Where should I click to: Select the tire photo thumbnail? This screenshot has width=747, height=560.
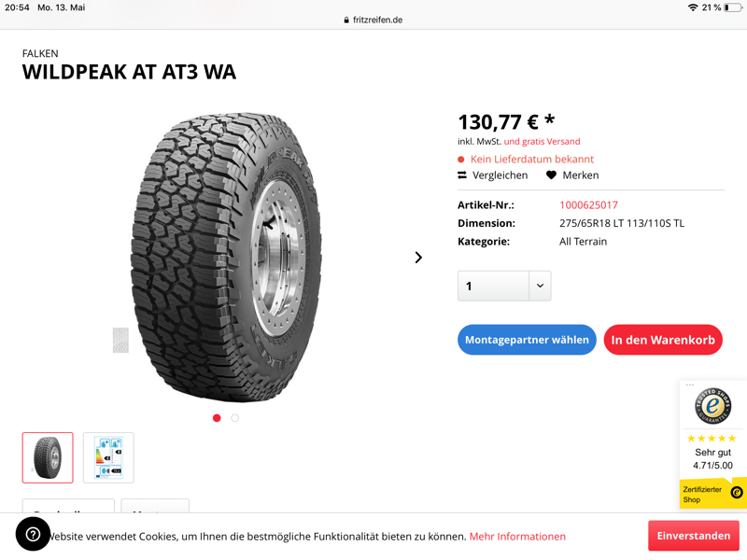tap(48, 457)
